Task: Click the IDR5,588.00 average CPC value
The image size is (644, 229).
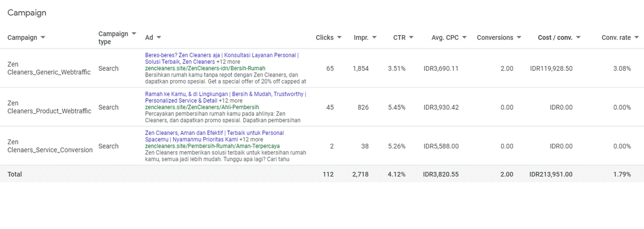Action: tap(441, 146)
